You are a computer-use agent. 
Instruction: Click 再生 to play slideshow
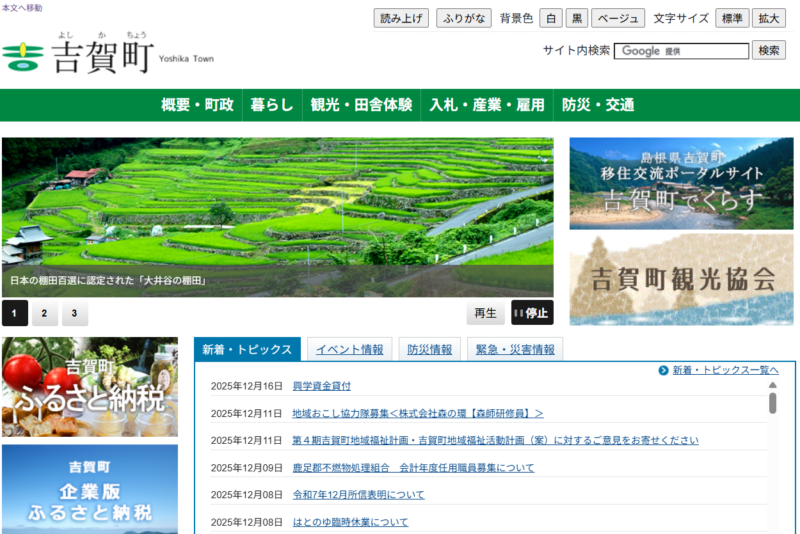coord(485,313)
